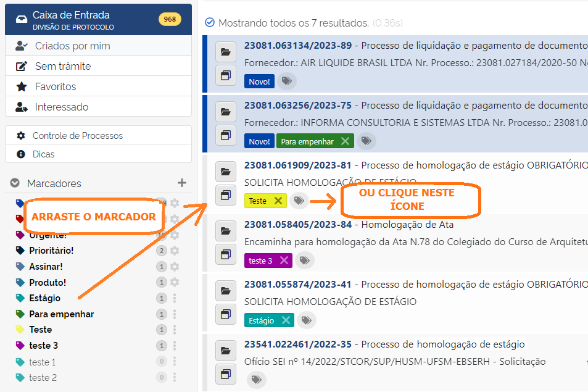Select Favoritos in the sidebar
This screenshot has height=392, width=588.
click(56, 86)
